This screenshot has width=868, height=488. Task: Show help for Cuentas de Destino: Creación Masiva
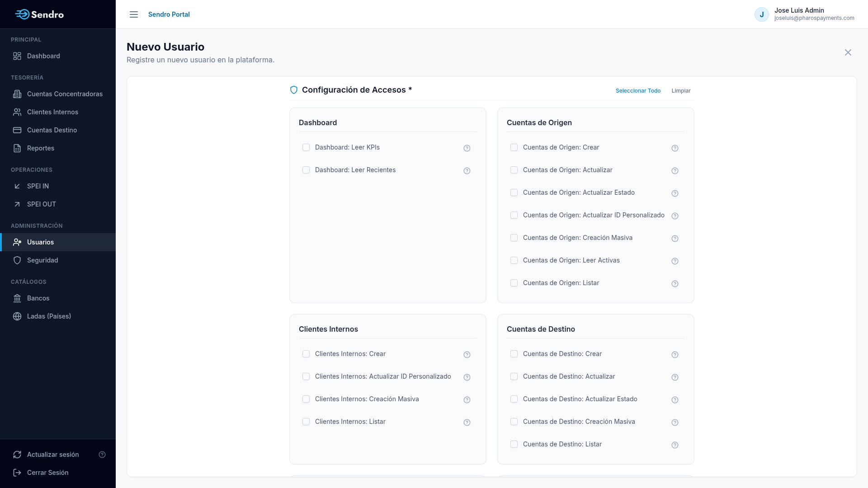(675, 422)
